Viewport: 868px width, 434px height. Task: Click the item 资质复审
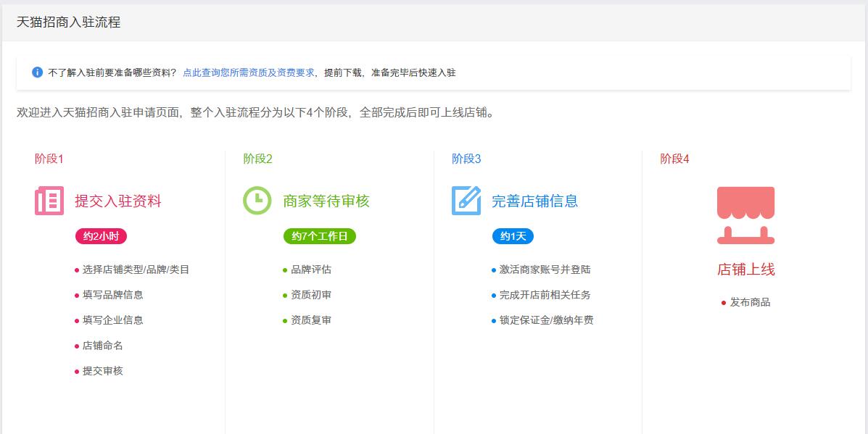(310, 321)
